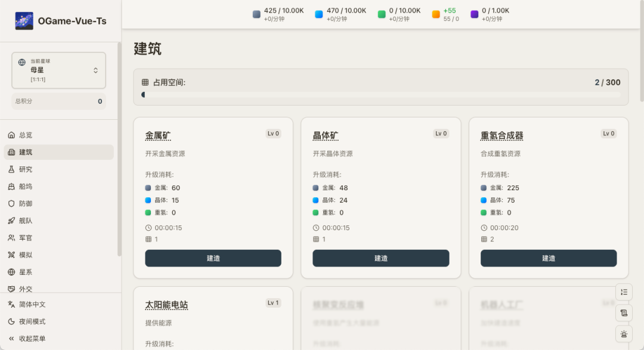This screenshot has width=644, height=350.
Task: Click the flask icon for 研究
Action: [x=11, y=169]
